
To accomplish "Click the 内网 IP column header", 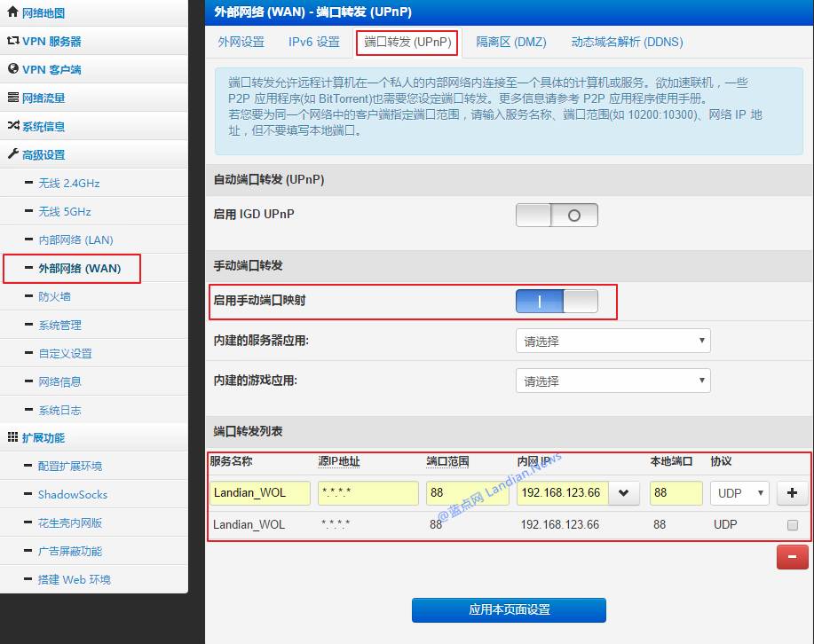I will click(533, 460).
